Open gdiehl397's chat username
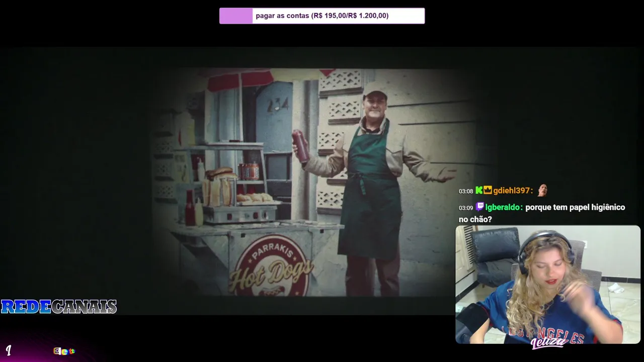This screenshot has width=644, height=362. [513, 191]
